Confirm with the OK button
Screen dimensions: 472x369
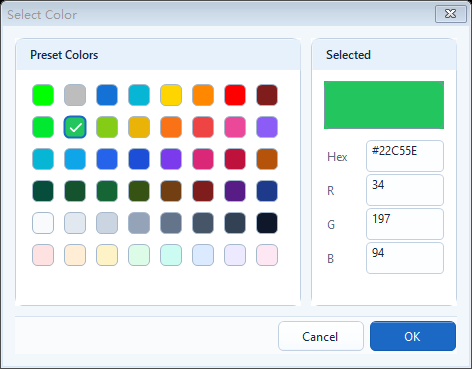pyautogui.click(x=413, y=336)
